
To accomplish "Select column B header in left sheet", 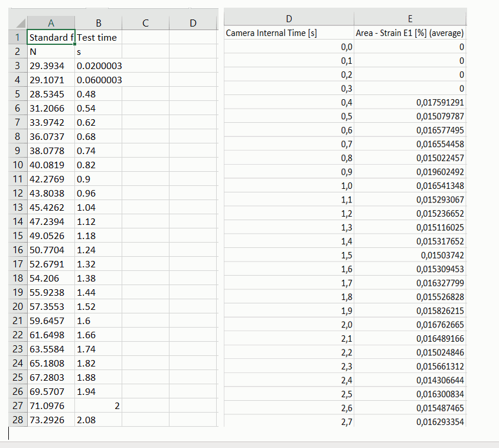I will (99, 23).
